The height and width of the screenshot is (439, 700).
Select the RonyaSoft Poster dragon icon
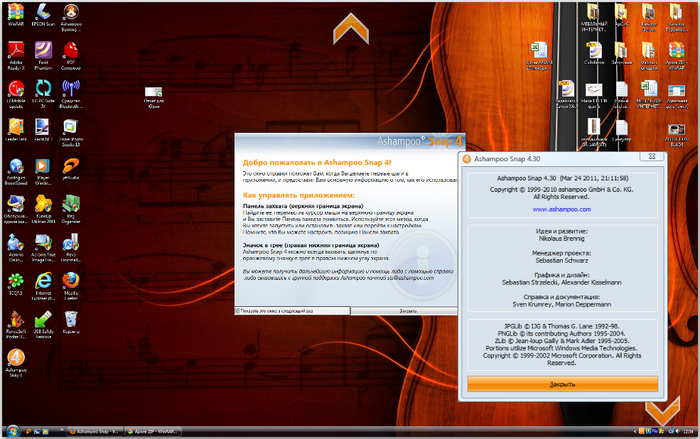[x=16, y=324]
